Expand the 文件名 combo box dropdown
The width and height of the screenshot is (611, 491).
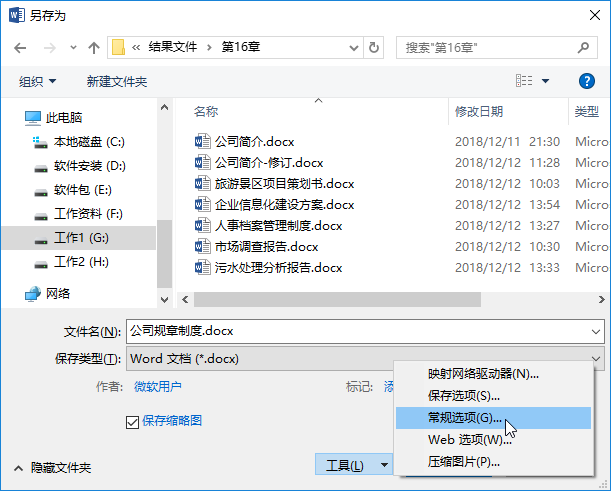click(x=595, y=332)
